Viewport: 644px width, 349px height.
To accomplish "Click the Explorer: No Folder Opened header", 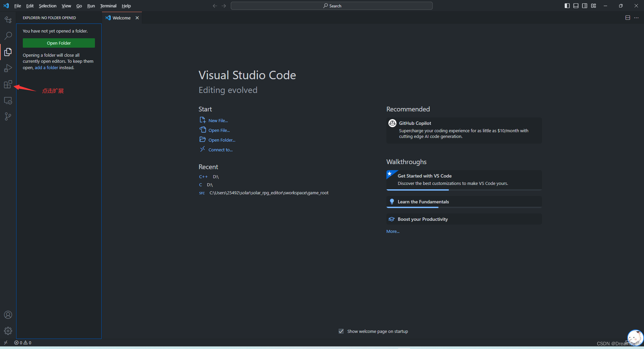I will [49, 18].
